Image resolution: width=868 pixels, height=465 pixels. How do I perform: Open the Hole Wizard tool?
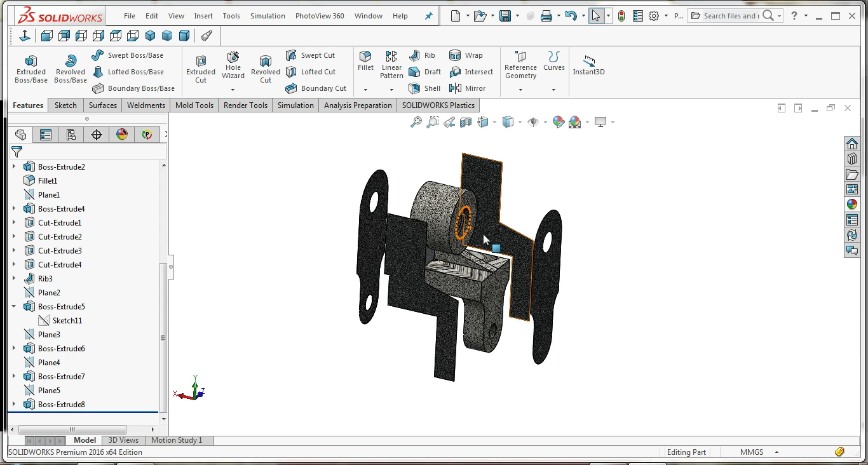click(x=233, y=65)
